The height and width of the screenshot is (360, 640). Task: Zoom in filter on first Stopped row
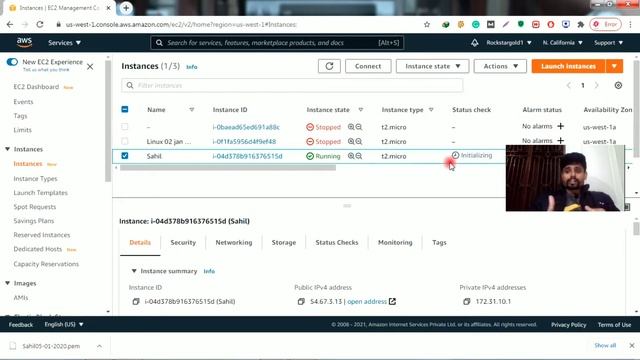pyautogui.click(x=351, y=127)
